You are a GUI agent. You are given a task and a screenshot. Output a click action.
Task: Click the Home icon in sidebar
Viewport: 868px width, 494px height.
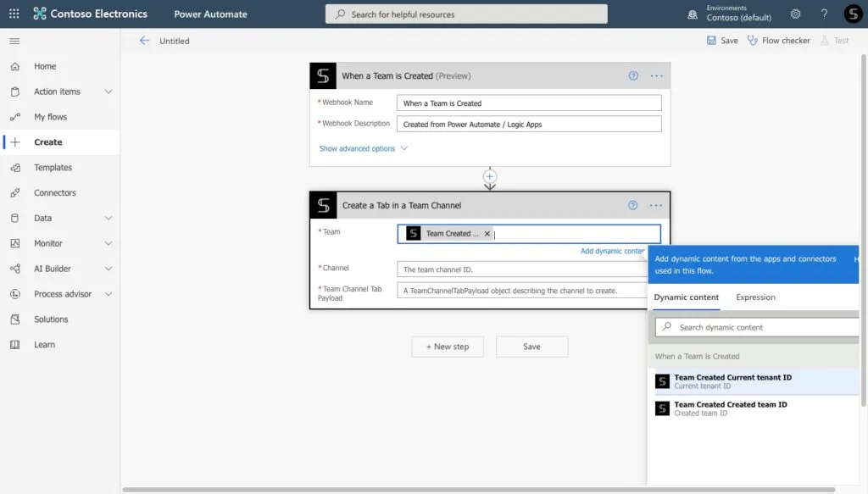[15, 66]
